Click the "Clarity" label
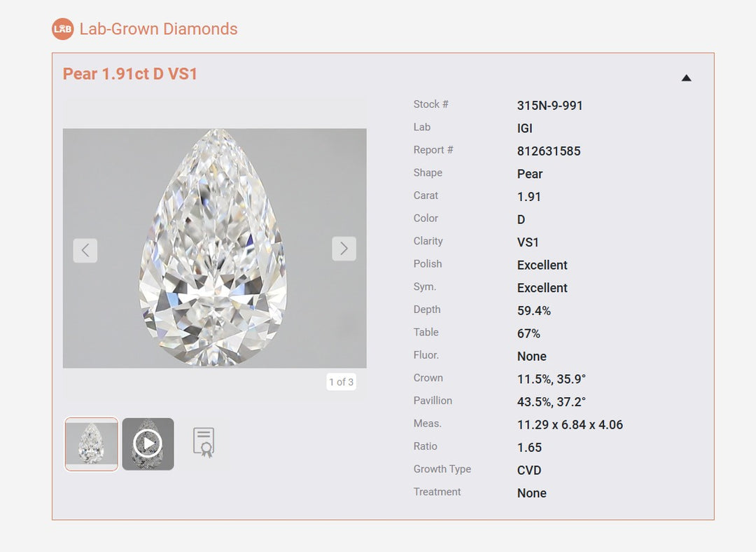The image size is (756, 552). click(428, 241)
